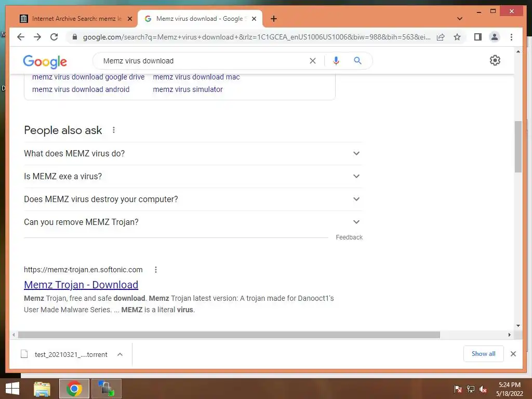Open memz virus simulator suggestion
Image resolution: width=532 pixels, height=399 pixels.
point(188,89)
